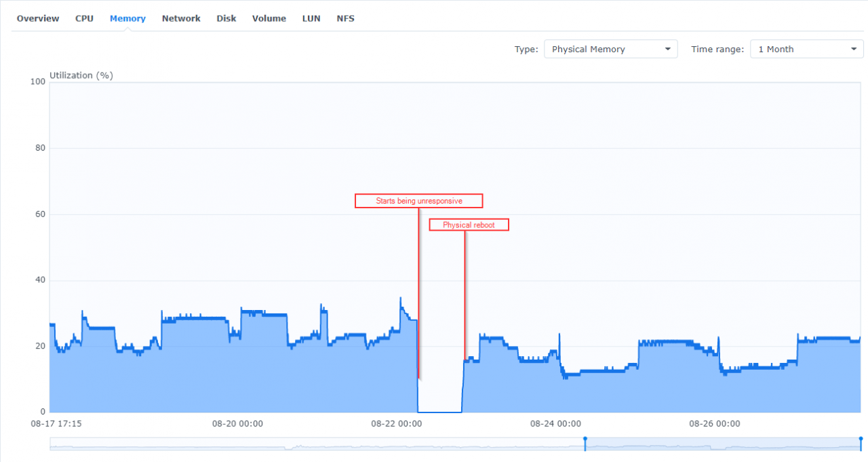The width and height of the screenshot is (868, 462).
Task: Select the LUN tab
Action: coord(311,18)
